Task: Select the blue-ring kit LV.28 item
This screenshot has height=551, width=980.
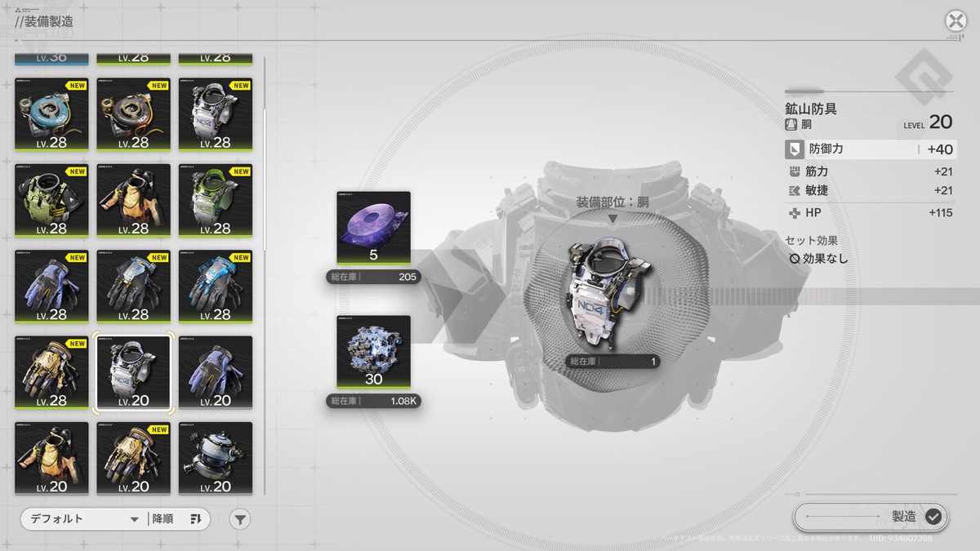Action: pyautogui.click(x=52, y=114)
